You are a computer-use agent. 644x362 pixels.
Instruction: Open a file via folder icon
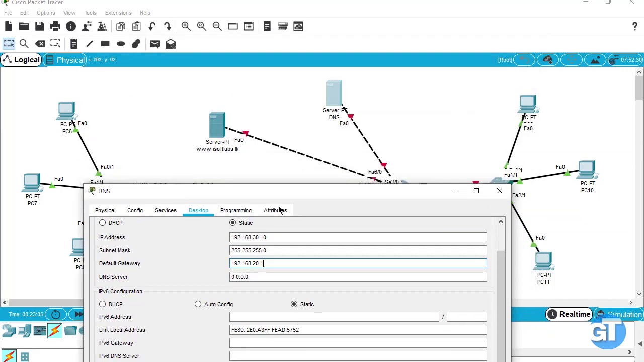click(24, 26)
